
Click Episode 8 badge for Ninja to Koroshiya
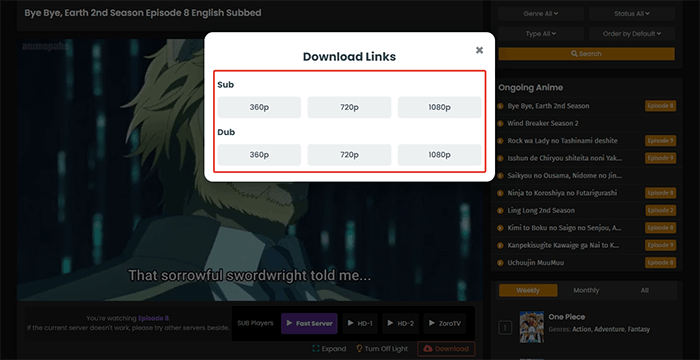[660, 193]
